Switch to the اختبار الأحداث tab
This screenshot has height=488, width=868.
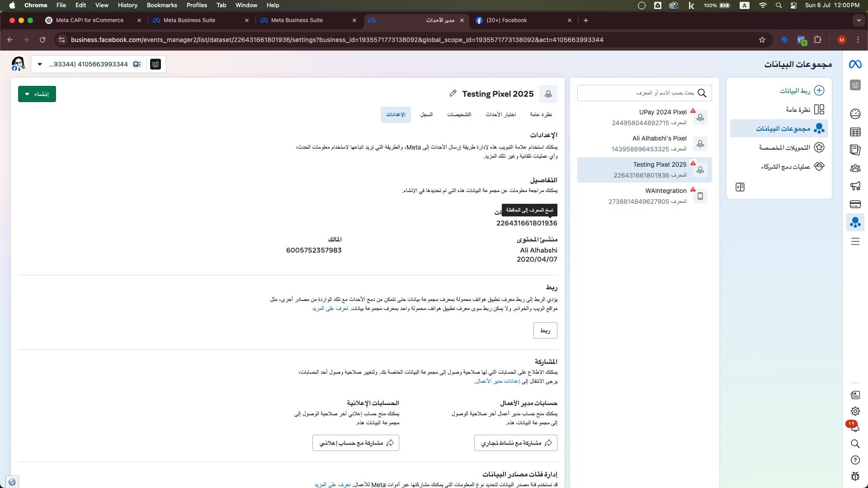[x=500, y=115]
